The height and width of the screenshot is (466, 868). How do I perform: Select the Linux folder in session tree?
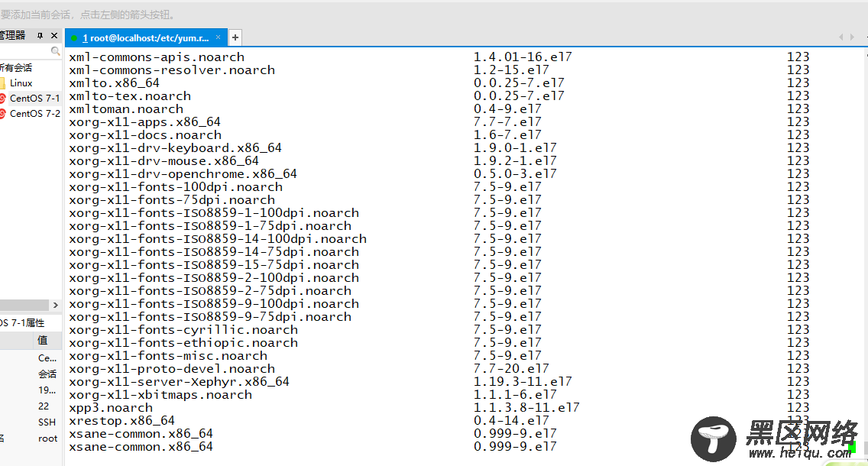pyautogui.click(x=21, y=83)
